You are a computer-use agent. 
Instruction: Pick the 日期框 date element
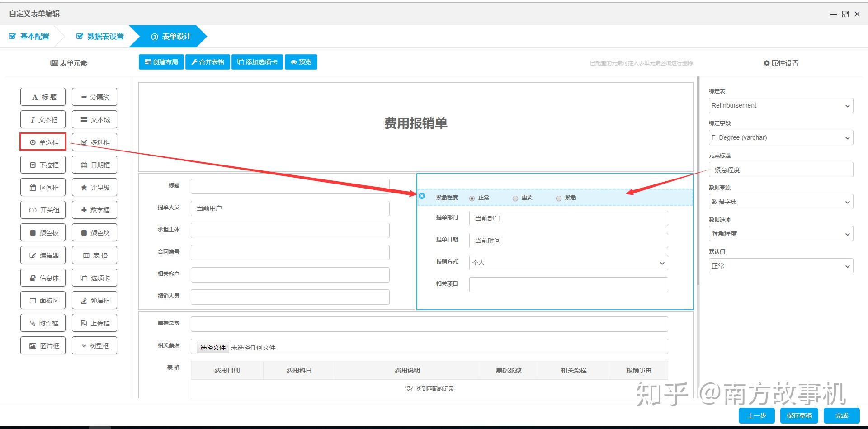[94, 165]
